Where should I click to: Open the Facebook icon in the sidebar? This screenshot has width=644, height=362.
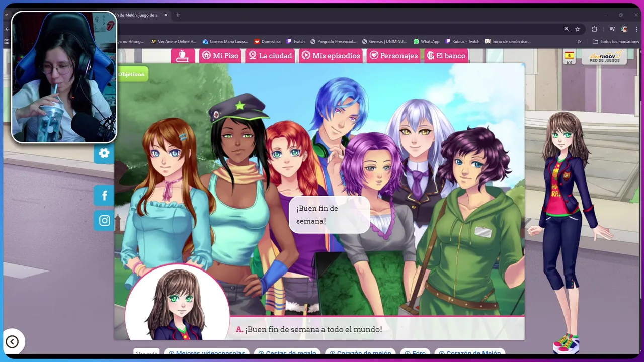click(x=104, y=195)
